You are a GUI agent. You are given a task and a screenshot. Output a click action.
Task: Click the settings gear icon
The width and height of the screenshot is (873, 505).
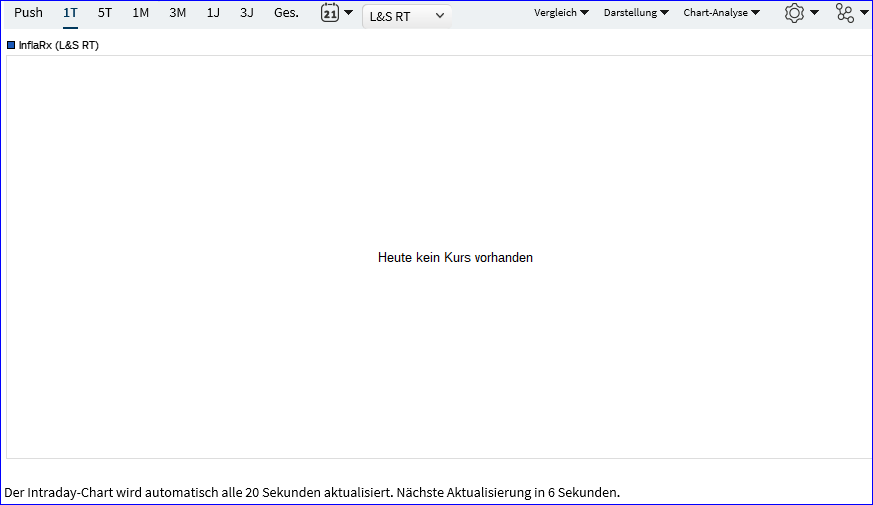(x=794, y=13)
